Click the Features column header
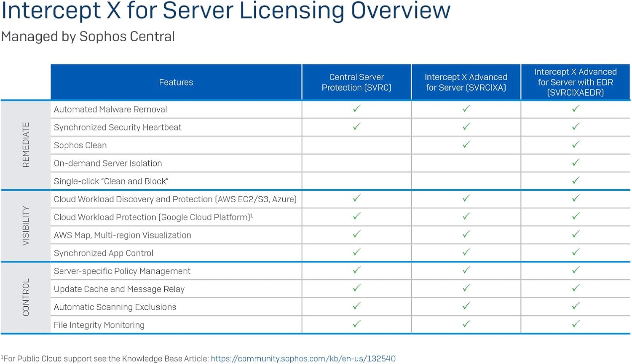The height and width of the screenshot is (364, 632). pyautogui.click(x=176, y=82)
